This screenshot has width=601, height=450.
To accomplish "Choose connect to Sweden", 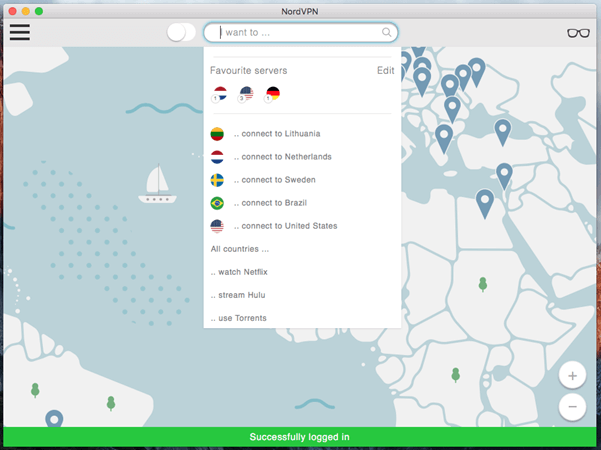I will point(274,180).
